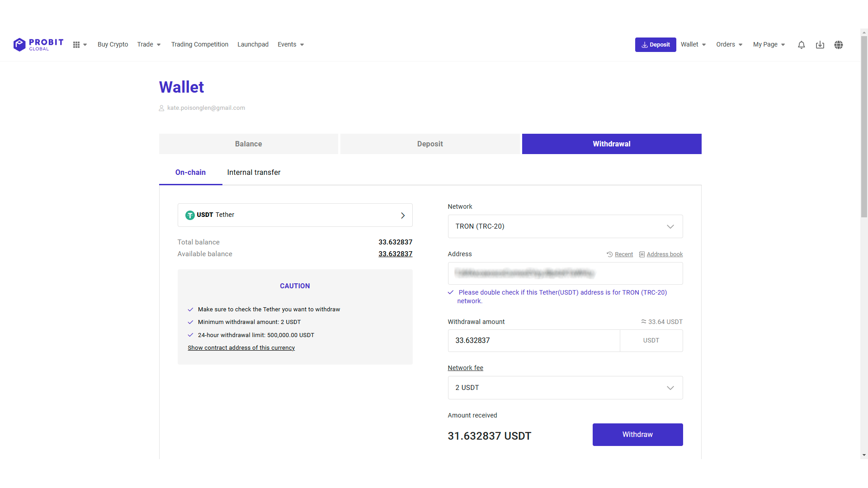Screen dimensions: 868x488
Task: Open the Address book link
Action: click(x=665, y=254)
